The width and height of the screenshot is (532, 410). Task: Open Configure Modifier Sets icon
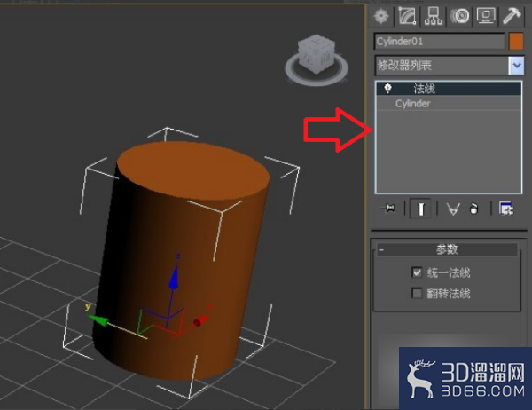[x=506, y=209]
